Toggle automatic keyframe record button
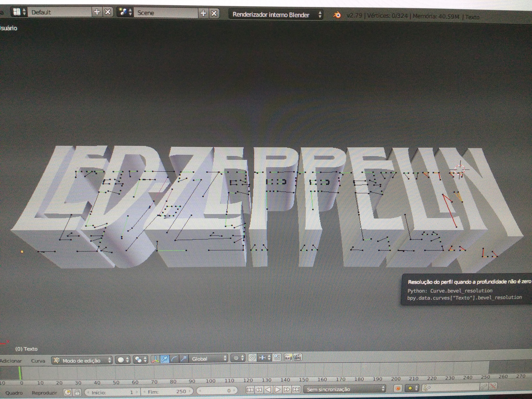This screenshot has height=399, width=532. (x=398, y=388)
